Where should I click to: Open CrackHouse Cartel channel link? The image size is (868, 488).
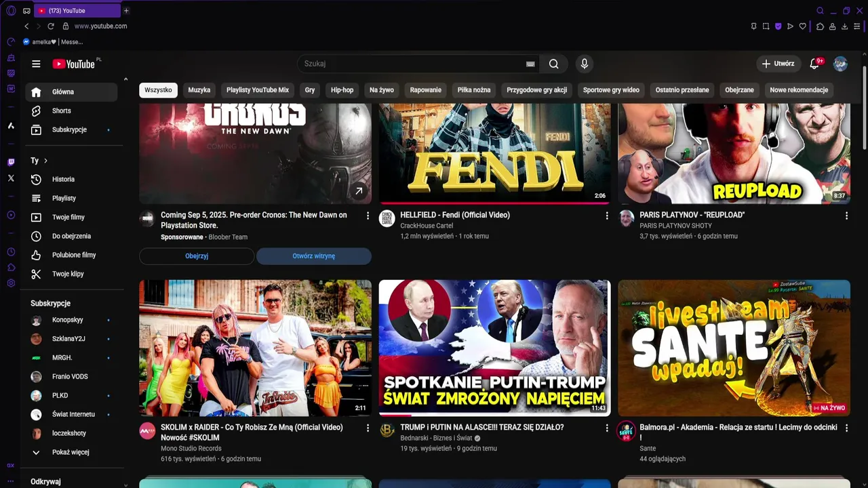click(x=427, y=226)
